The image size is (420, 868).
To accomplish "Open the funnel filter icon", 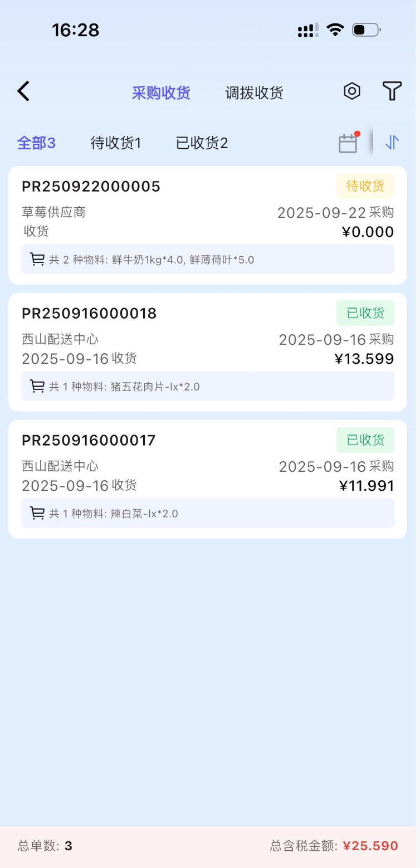I will coord(392,91).
